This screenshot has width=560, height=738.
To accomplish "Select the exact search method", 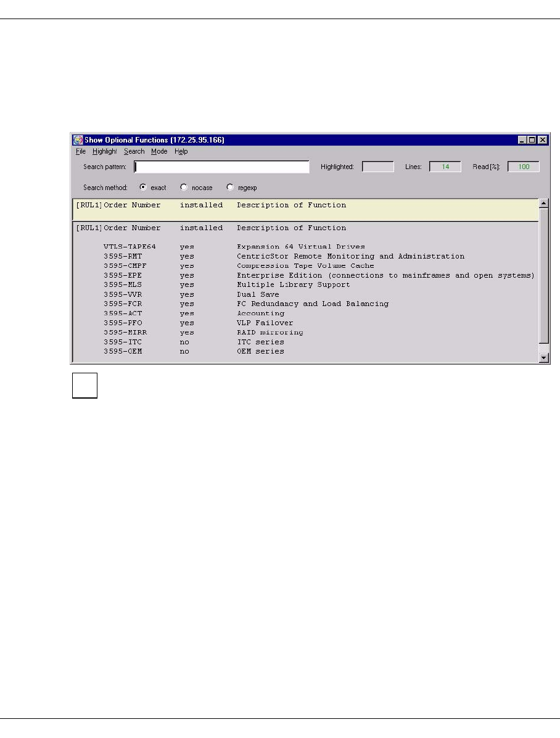I will pyautogui.click(x=143, y=188).
